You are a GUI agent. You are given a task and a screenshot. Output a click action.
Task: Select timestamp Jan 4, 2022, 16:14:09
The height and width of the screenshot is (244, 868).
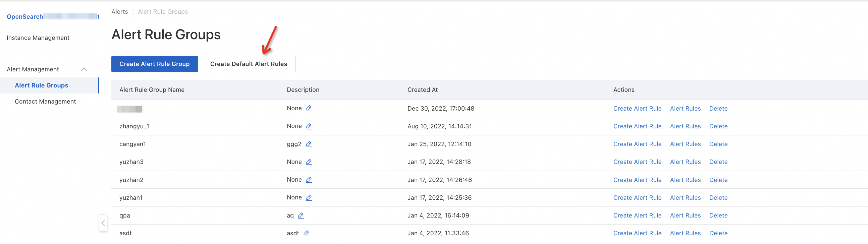tap(438, 216)
